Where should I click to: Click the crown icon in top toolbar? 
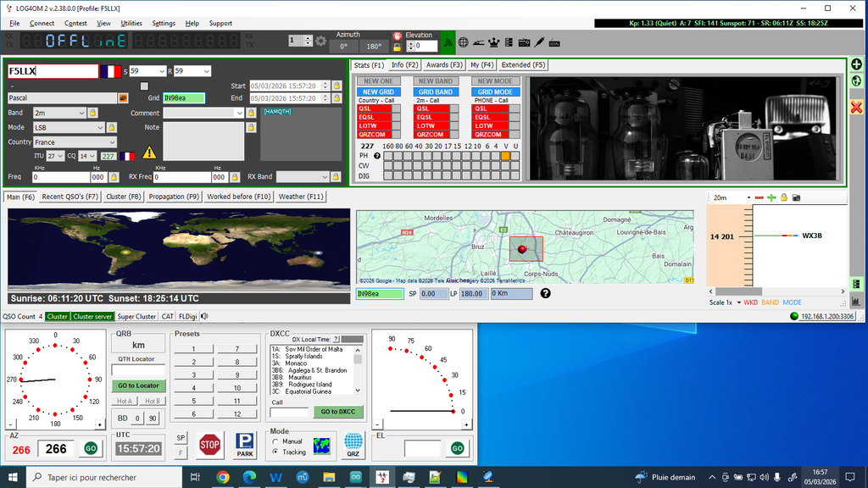pos(494,42)
